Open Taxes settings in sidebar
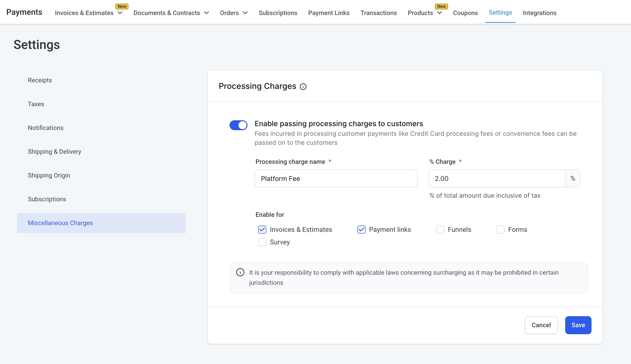 36,104
